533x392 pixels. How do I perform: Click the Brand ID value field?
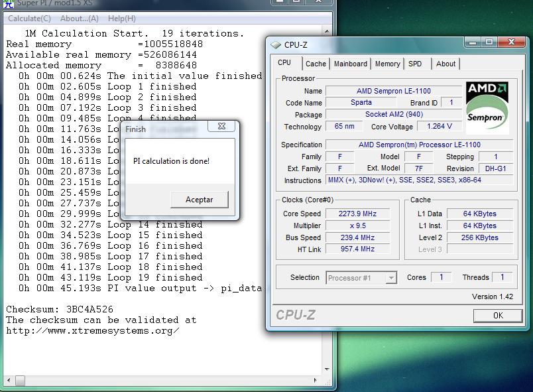click(x=451, y=102)
